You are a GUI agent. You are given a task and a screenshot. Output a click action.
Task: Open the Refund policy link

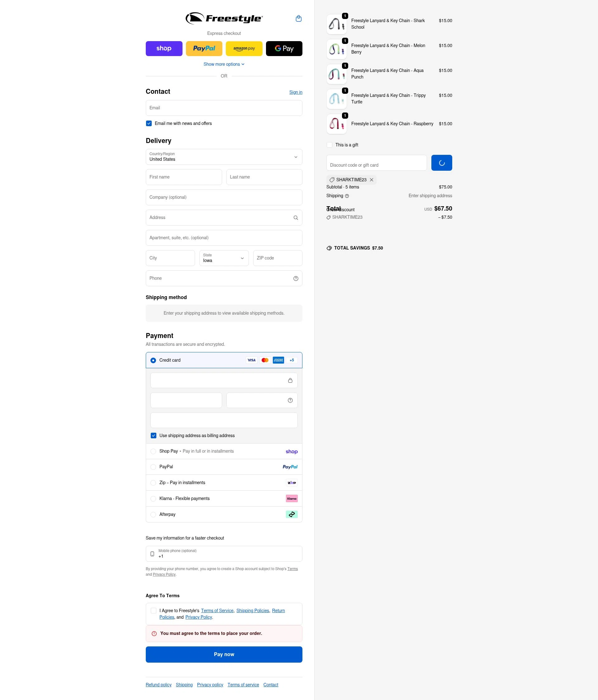click(158, 684)
